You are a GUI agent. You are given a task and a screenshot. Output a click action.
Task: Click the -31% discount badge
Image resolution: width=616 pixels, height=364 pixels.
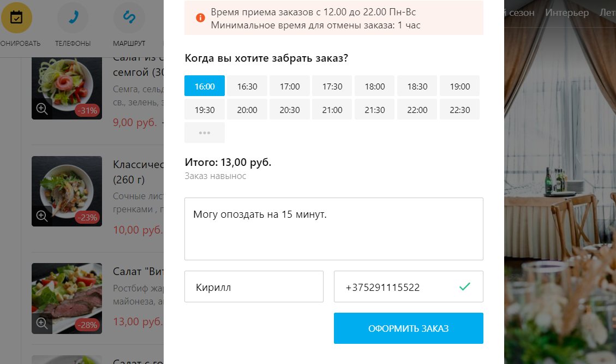pyautogui.click(x=88, y=111)
